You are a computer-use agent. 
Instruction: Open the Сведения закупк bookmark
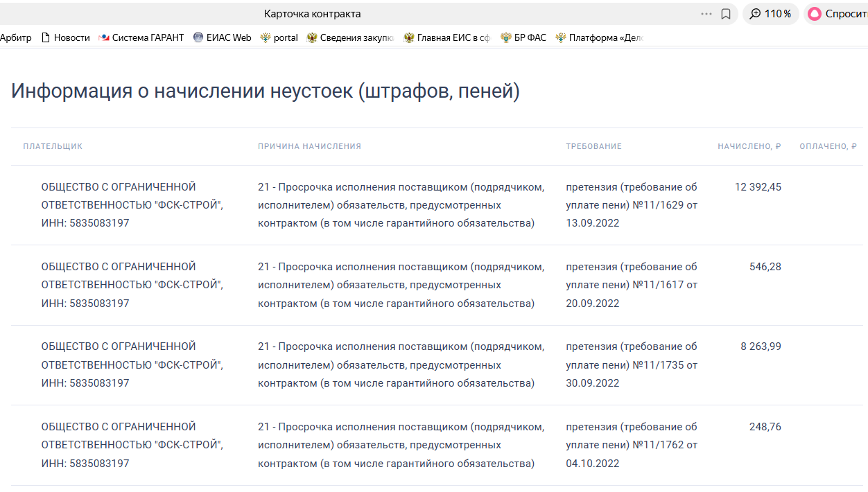point(350,38)
